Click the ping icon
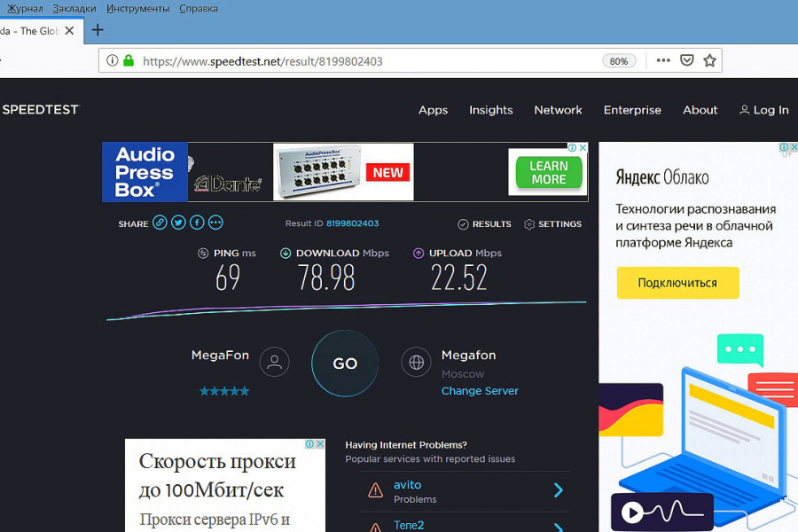This screenshot has width=798, height=532. coord(203,253)
